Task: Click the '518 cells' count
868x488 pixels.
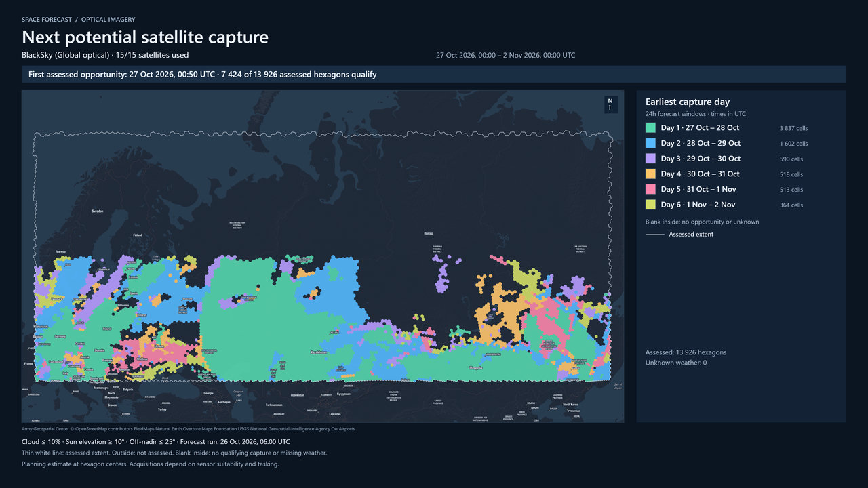Action: click(x=791, y=175)
